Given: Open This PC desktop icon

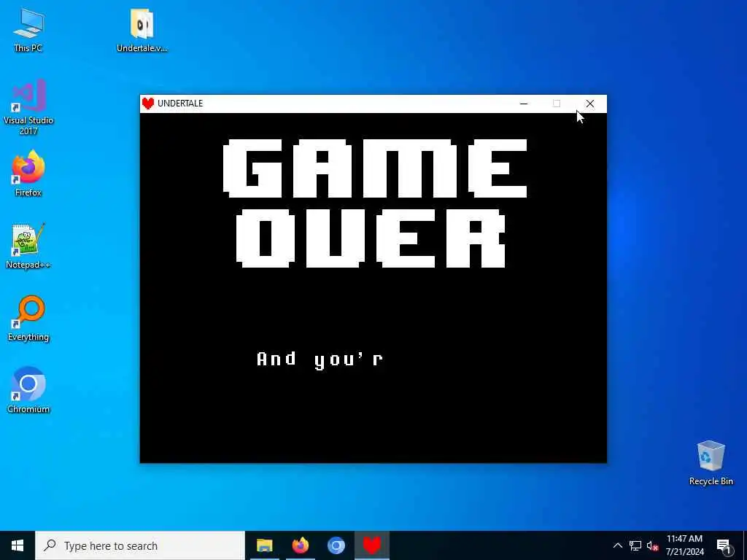Looking at the screenshot, I should pos(28,29).
